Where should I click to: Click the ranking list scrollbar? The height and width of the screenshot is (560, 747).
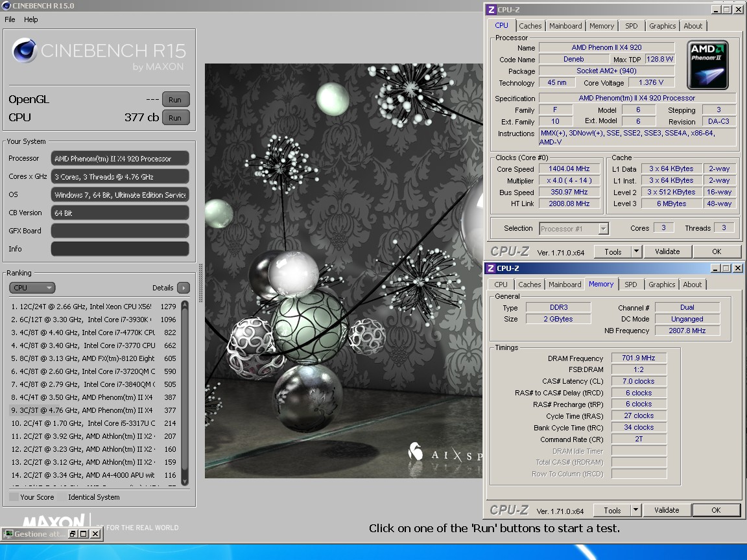(185, 393)
